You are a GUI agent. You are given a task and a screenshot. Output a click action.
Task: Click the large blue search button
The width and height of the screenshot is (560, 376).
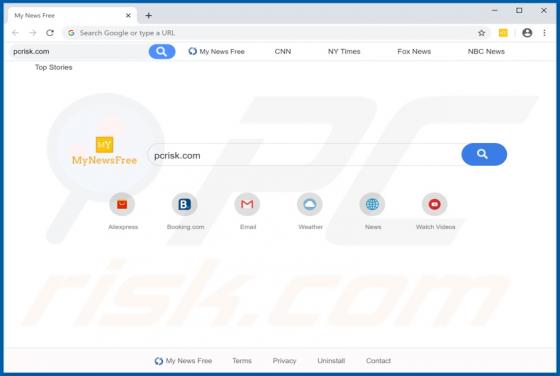coord(484,154)
